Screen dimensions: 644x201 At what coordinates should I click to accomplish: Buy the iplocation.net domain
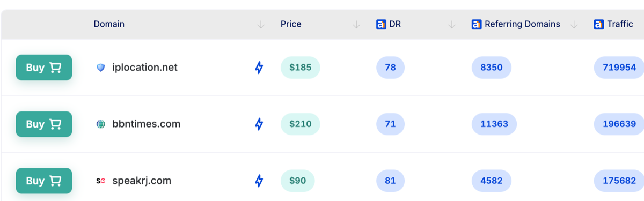click(44, 68)
